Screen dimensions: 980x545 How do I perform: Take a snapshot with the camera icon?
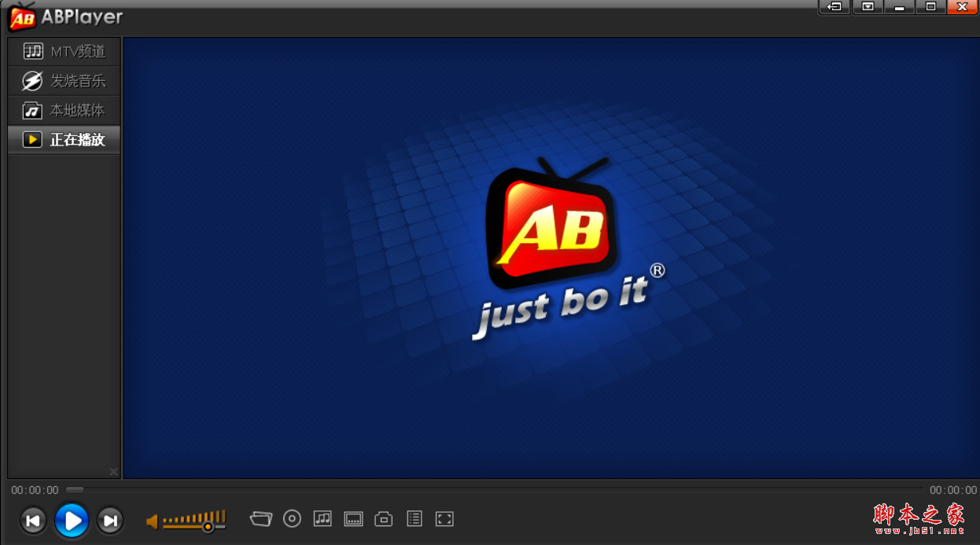click(384, 518)
